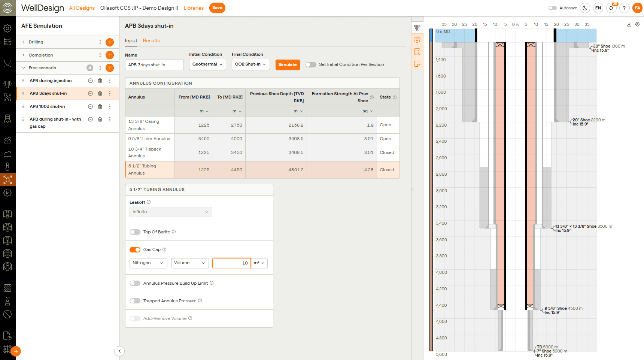Open schematic panel wellbore icon
Viewport: 644px width, 360px height.
(417, 28)
